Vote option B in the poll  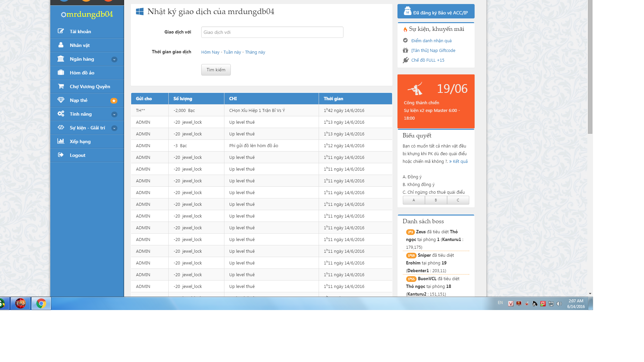tap(436, 200)
